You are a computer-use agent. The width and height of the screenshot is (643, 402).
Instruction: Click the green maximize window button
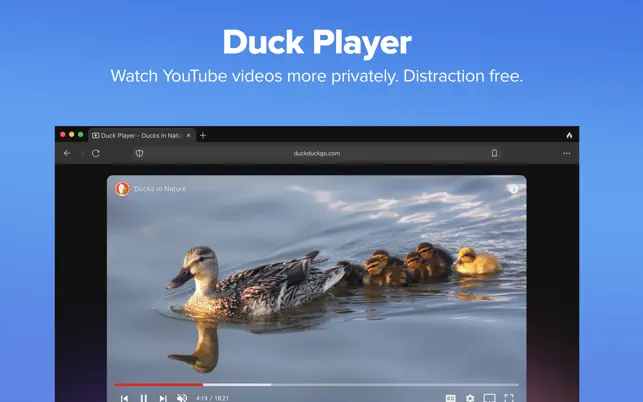coord(81,135)
